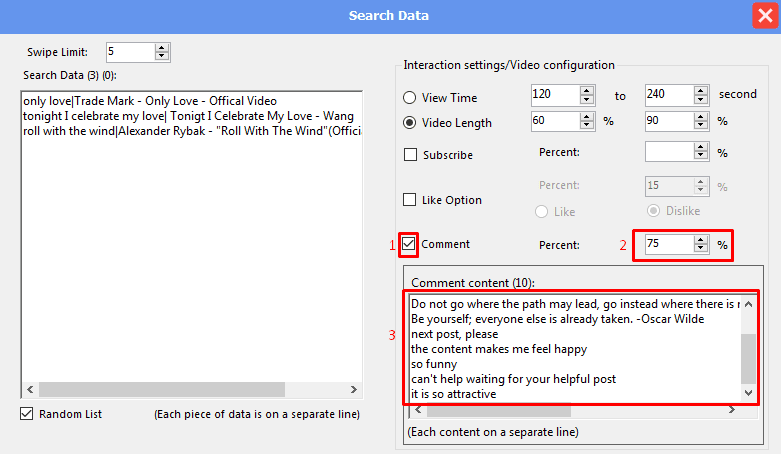Click the Search Data list right scroll arrow

pyautogui.click(x=354, y=389)
